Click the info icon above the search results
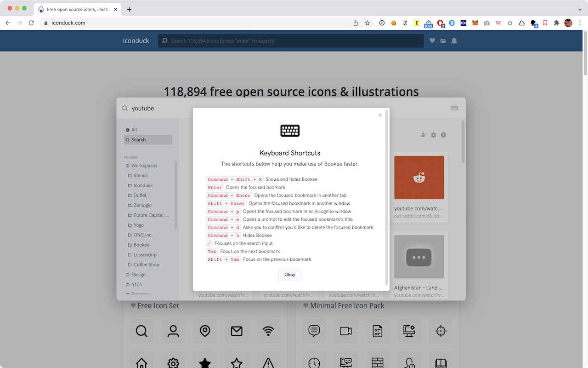588x368 pixels. (443, 135)
